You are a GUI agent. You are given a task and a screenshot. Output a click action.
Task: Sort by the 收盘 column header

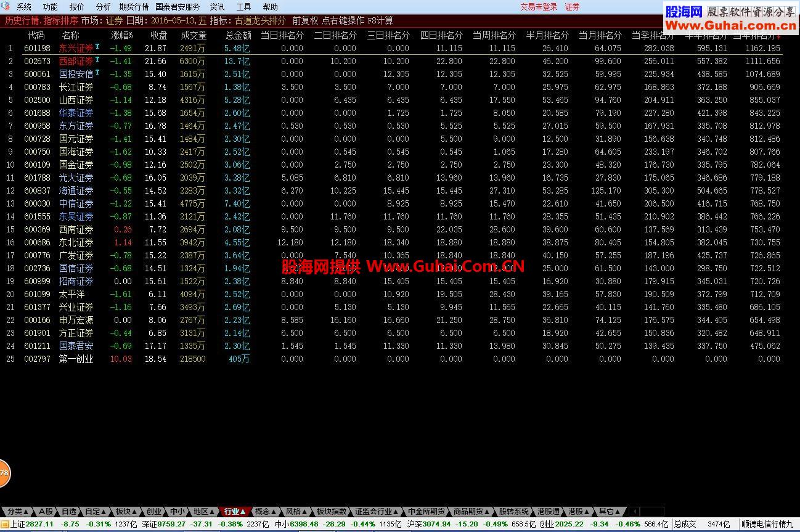click(158, 35)
